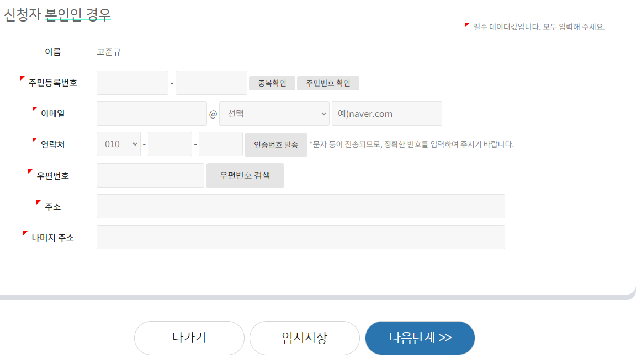Click the 중복확인 button
Image resolution: width=642 pixels, height=364 pixels.
(272, 83)
